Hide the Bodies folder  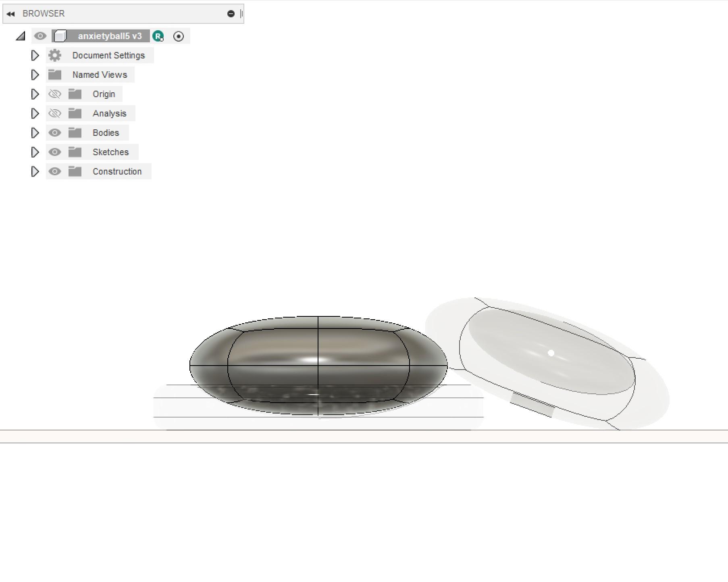[x=55, y=133]
